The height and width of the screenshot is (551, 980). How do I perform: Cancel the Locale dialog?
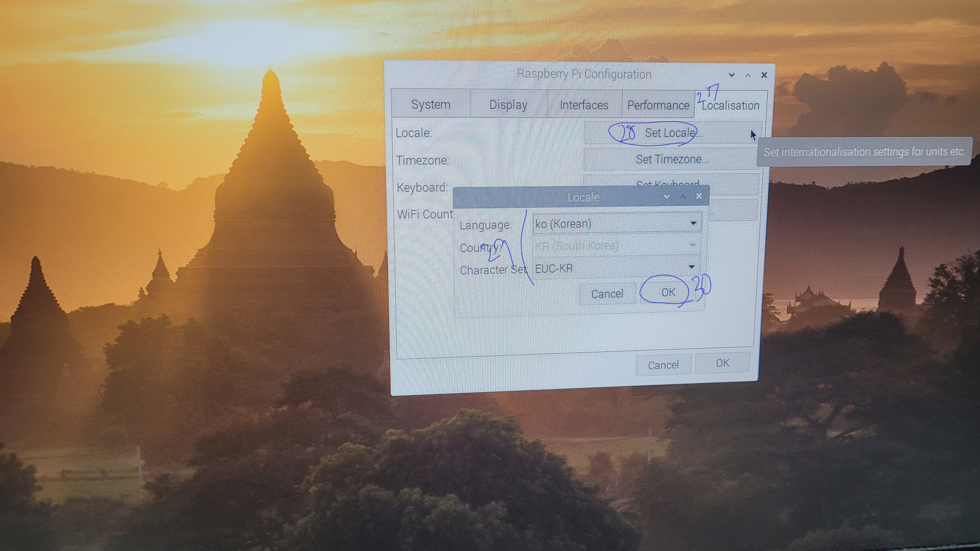(607, 293)
